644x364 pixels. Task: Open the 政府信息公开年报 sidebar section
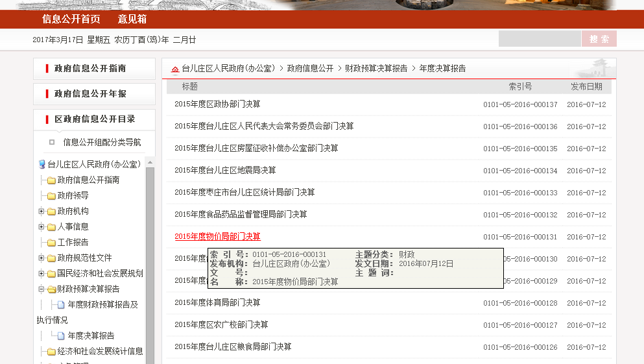[90, 93]
